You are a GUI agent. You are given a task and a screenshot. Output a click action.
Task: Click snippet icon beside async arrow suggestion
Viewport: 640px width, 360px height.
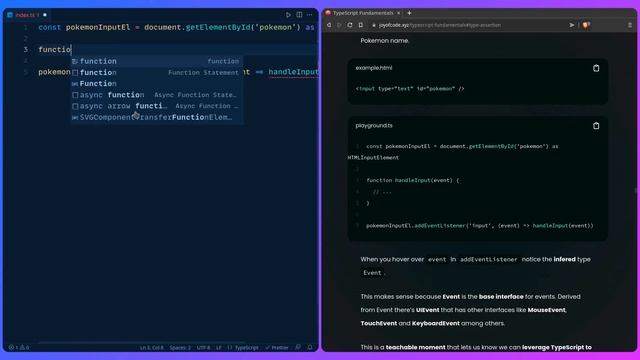(75, 106)
